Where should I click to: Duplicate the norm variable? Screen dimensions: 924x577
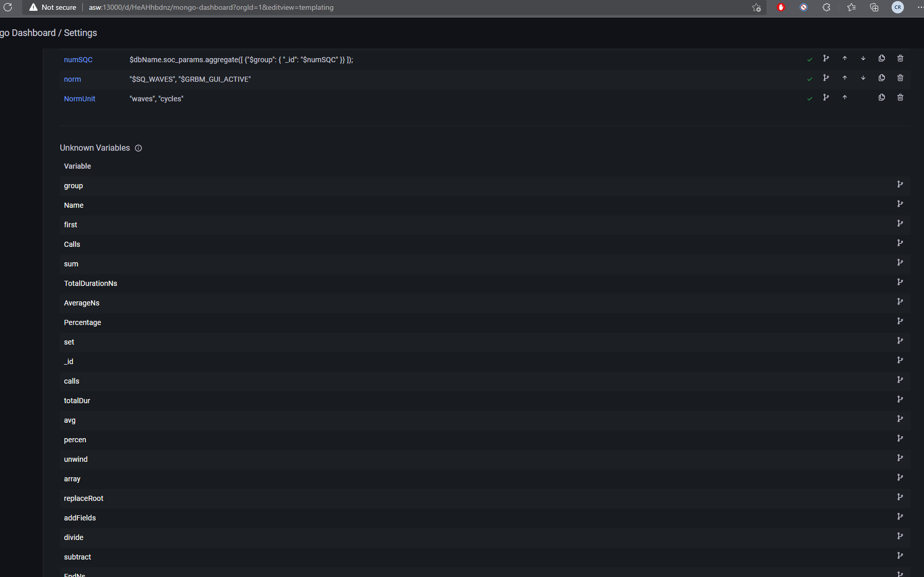coord(881,78)
